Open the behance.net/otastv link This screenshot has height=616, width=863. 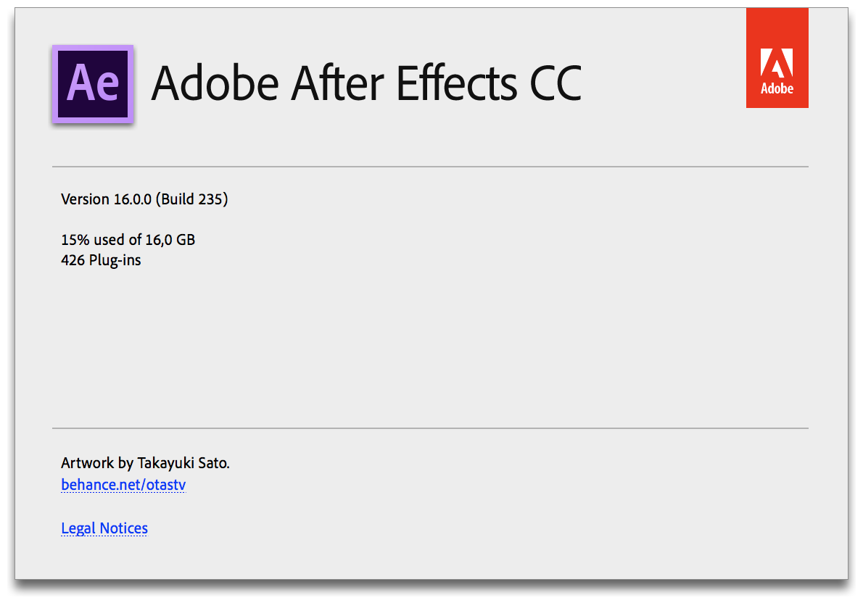pos(123,485)
